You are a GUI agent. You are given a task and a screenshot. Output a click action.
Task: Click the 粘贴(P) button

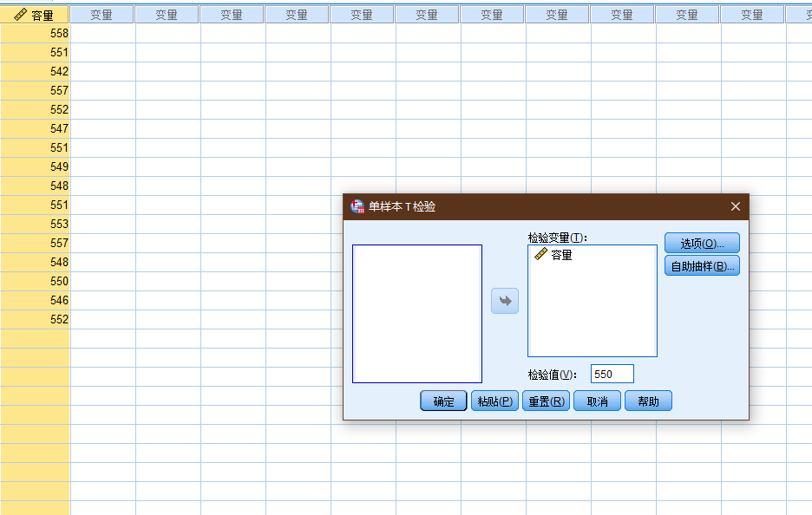click(x=494, y=401)
